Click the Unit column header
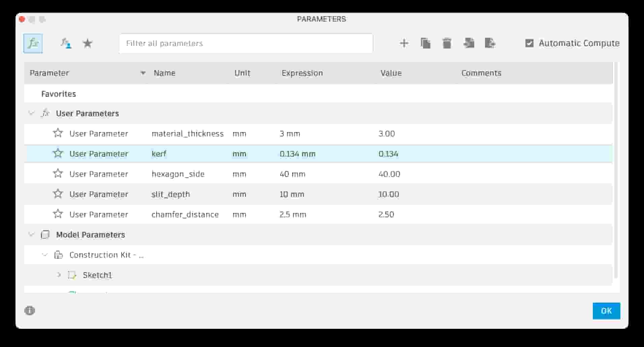Viewport: 644px width, 347px height. [x=242, y=73]
